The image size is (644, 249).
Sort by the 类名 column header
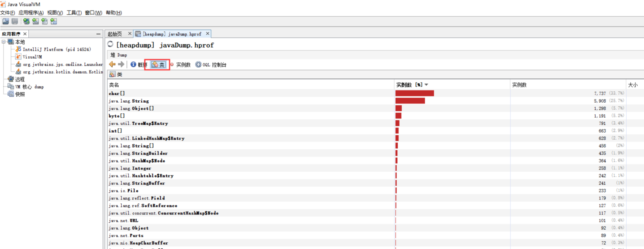pos(251,85)
